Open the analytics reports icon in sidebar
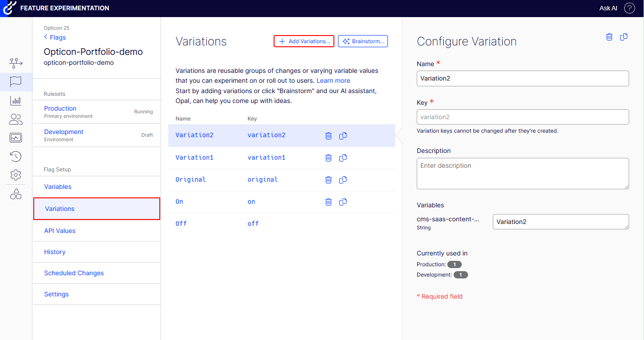 tap(16, 100)
